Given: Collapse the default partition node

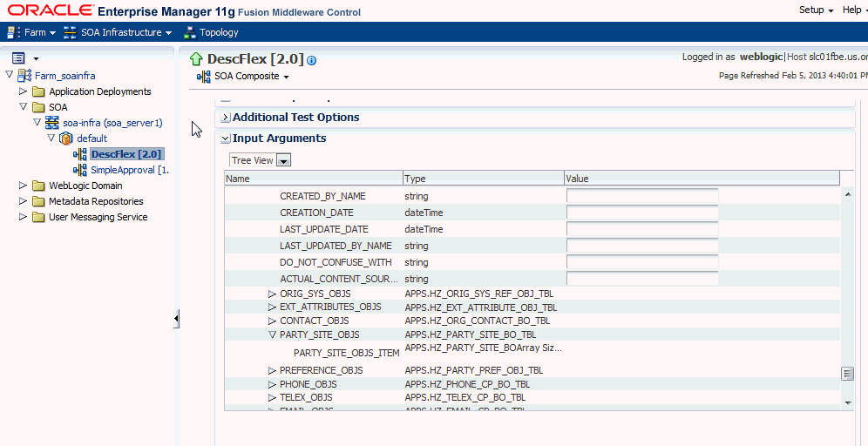Looking at the screenshot, I should point(51,138).
